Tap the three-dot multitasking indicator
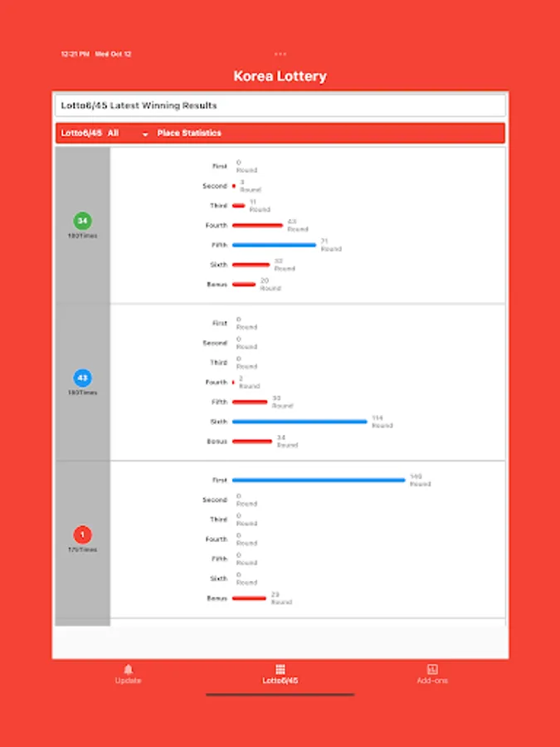This screenshot has height=747, width=560. [280, 54]
